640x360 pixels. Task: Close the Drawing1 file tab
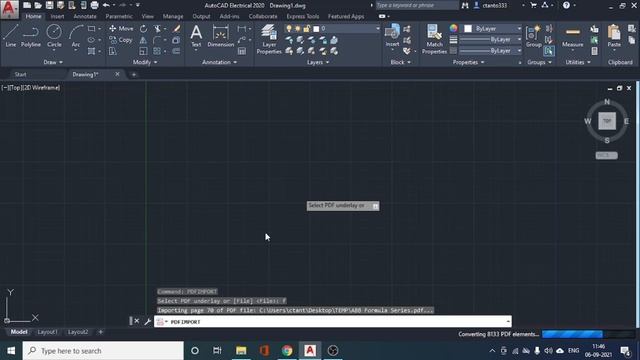117,74
